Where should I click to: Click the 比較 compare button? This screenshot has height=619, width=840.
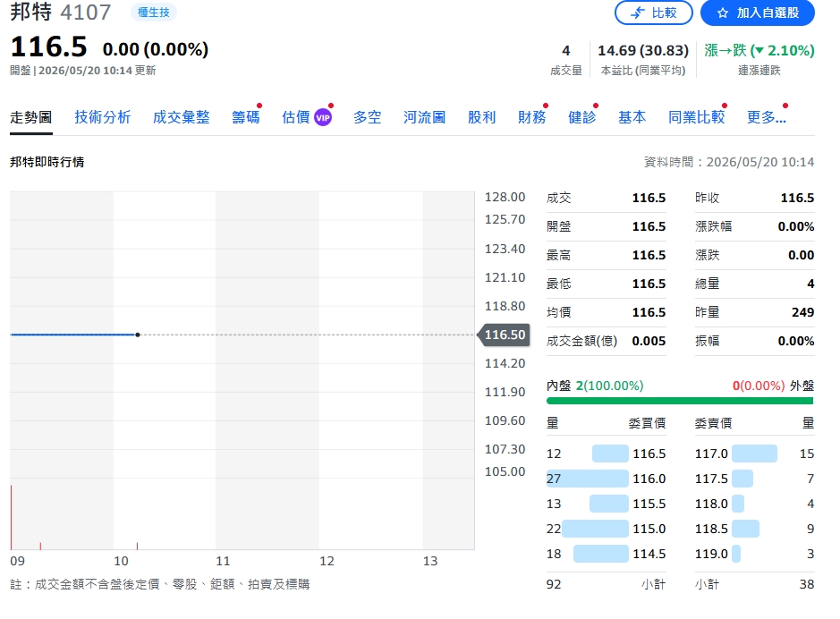653,13
